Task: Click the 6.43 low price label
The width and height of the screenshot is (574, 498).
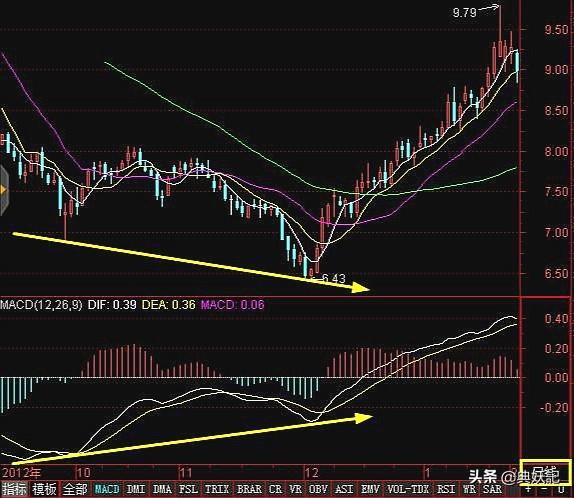Action: coord(333,279)
